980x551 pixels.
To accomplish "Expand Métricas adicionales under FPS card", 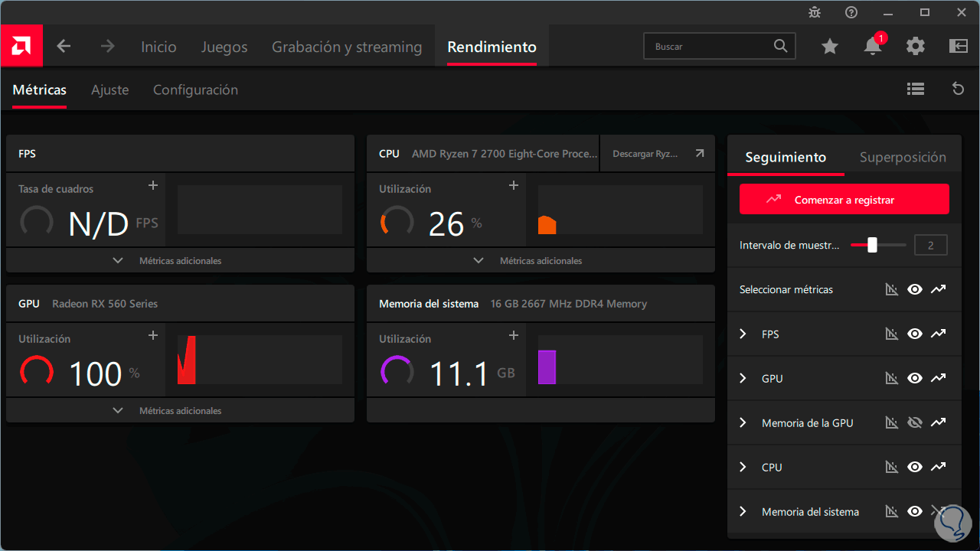I will [x=180, y=260].
